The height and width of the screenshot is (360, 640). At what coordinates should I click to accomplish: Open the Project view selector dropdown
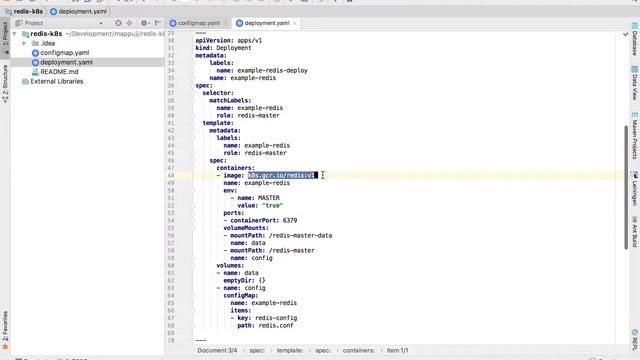[101, 23]
